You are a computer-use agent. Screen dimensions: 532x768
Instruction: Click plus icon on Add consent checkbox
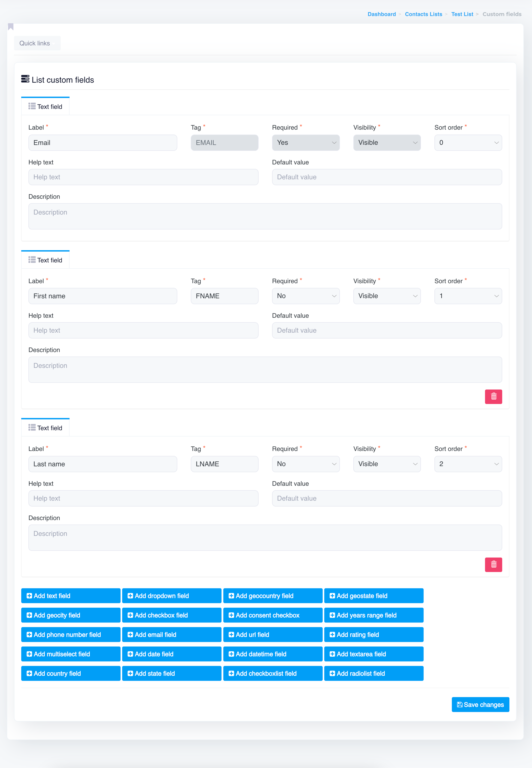point(231,615)
